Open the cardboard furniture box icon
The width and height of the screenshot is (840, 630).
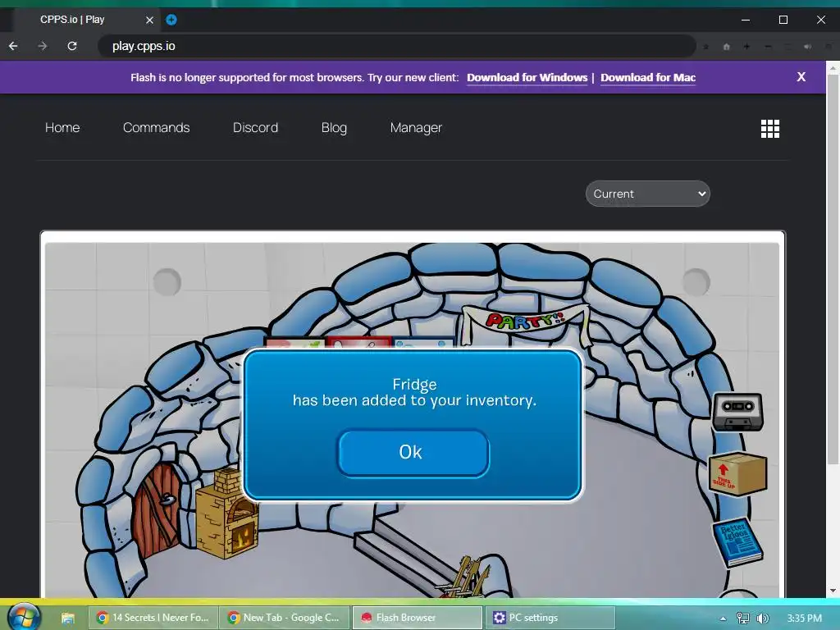pyautogui.click(x=738, y=474)
